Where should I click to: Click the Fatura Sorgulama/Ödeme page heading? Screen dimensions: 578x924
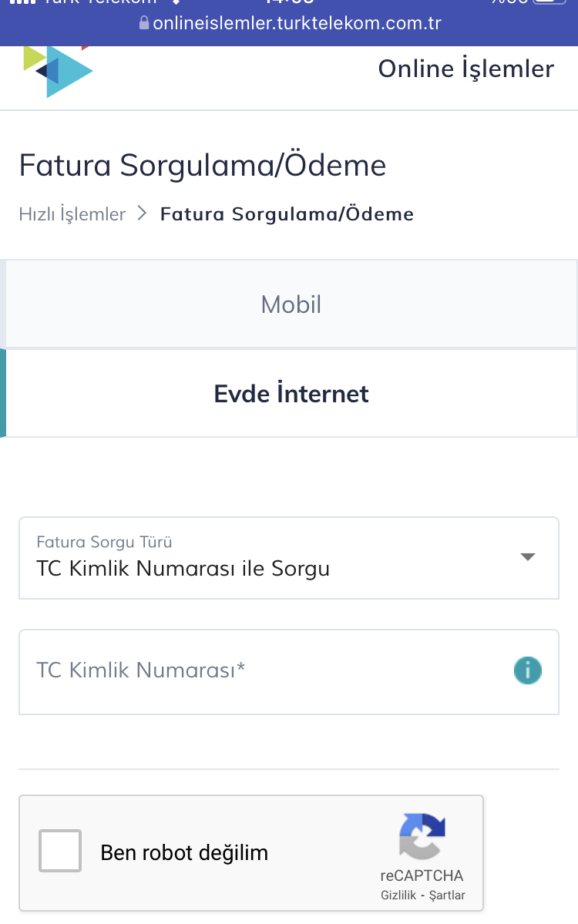203,166
